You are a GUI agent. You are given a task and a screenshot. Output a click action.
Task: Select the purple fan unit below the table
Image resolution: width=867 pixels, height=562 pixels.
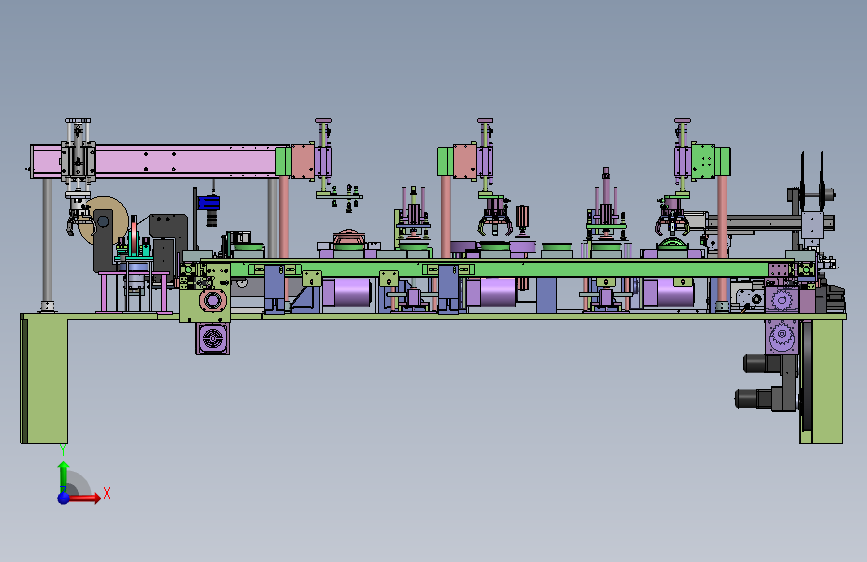tap(212, 339)
